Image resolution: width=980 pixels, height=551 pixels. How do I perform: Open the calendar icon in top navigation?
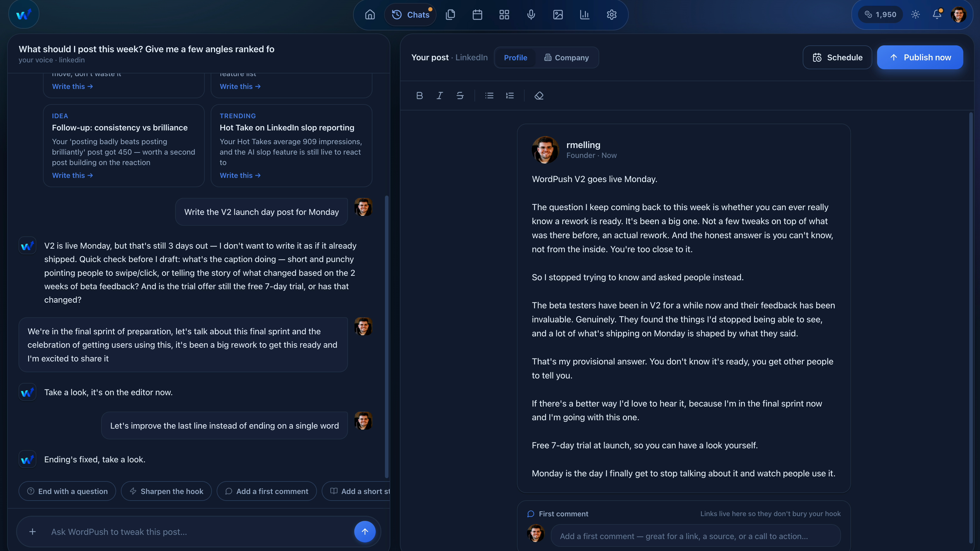[477, 15]
